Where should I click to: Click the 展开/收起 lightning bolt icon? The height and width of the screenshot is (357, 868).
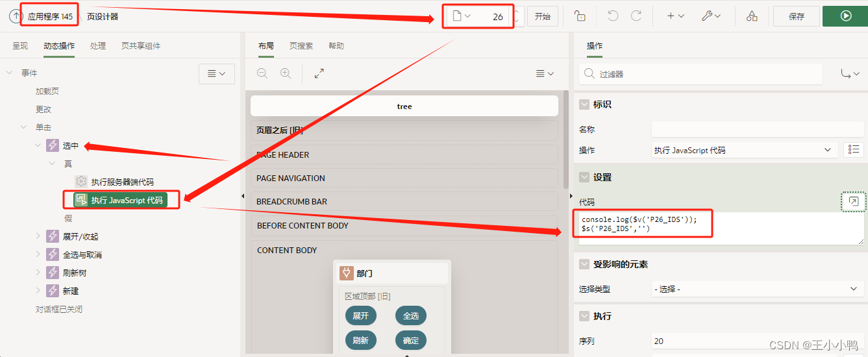point(53,236)
